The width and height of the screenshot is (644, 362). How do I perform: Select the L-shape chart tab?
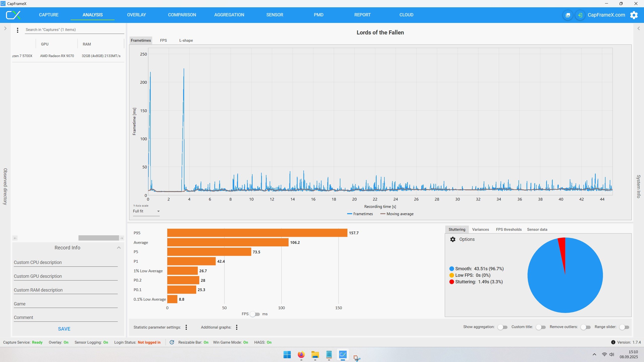pyautogui.click(x=186, y=40)
